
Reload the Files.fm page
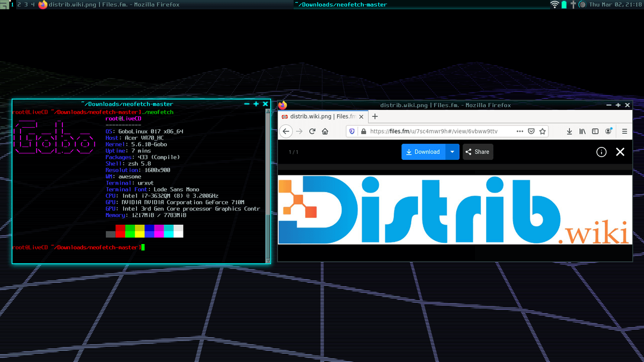tap(312, 131)
